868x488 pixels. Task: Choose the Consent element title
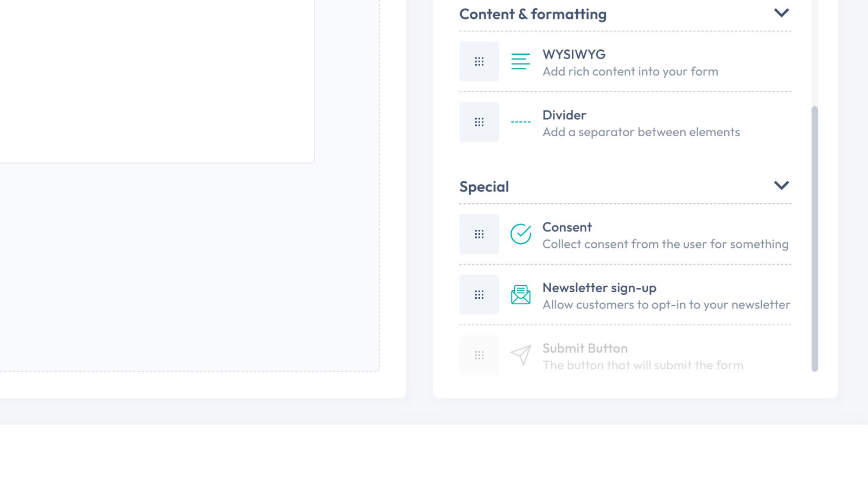pos(567,227)
